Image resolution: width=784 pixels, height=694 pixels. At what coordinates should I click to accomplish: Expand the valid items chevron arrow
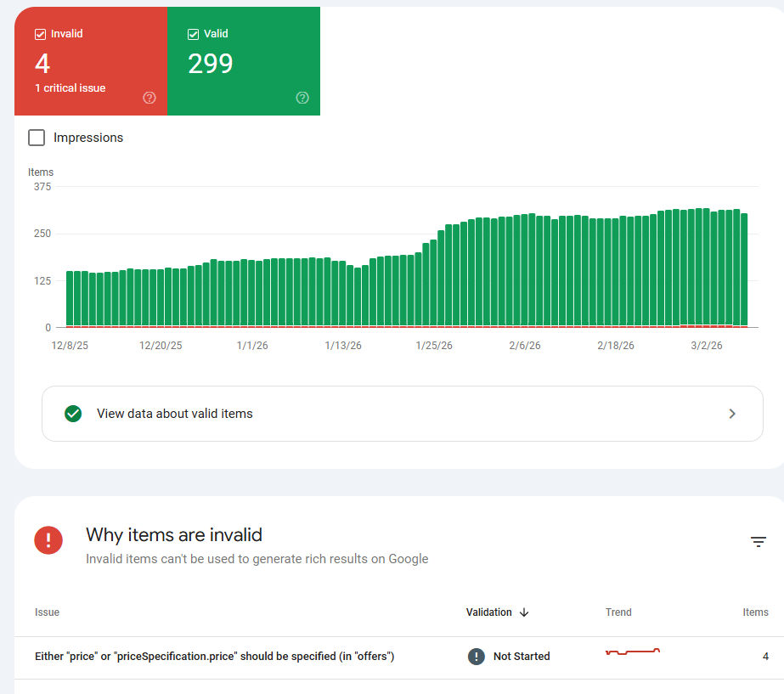(x=732, y=414)
